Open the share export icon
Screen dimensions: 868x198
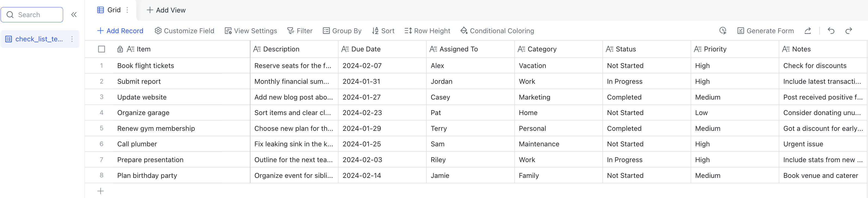coord(808,31)
